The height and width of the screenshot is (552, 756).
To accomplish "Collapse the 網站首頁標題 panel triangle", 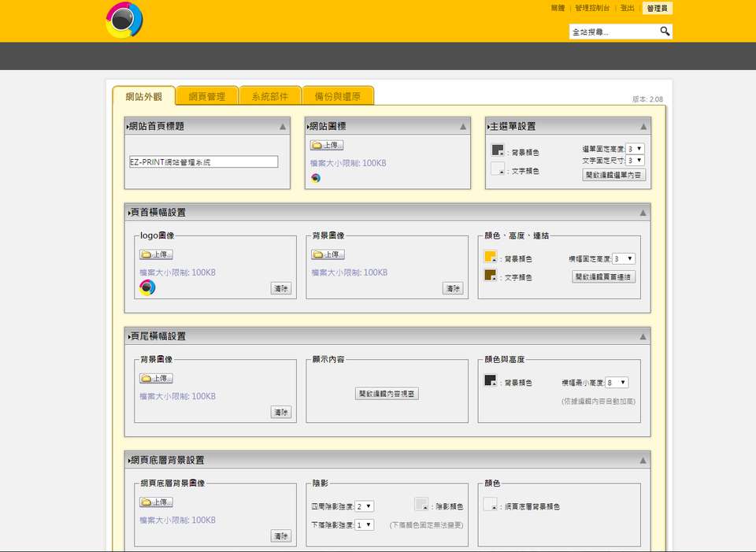I will click(x=283, y=126).
